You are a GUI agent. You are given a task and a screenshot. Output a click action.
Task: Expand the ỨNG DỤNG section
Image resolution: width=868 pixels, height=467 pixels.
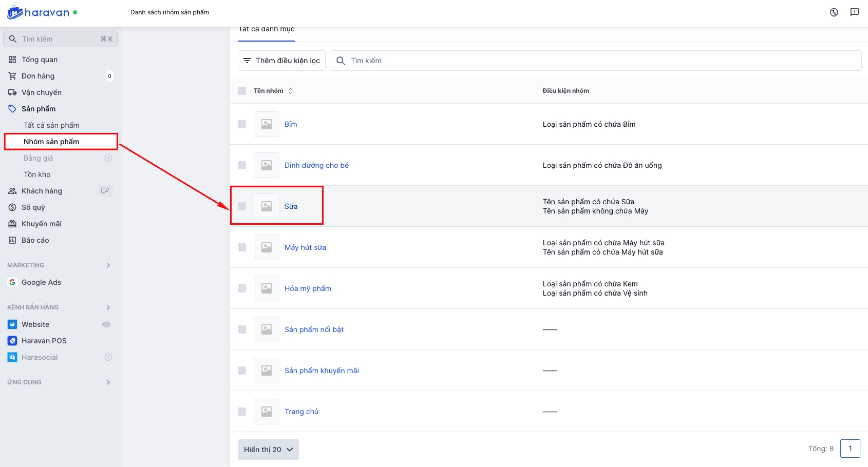pos(108,382)
